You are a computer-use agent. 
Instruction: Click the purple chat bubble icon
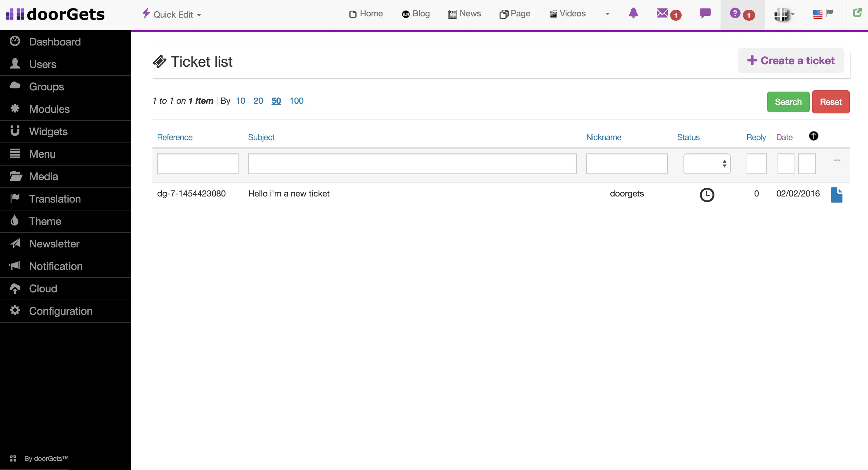[x=705, y=13]
